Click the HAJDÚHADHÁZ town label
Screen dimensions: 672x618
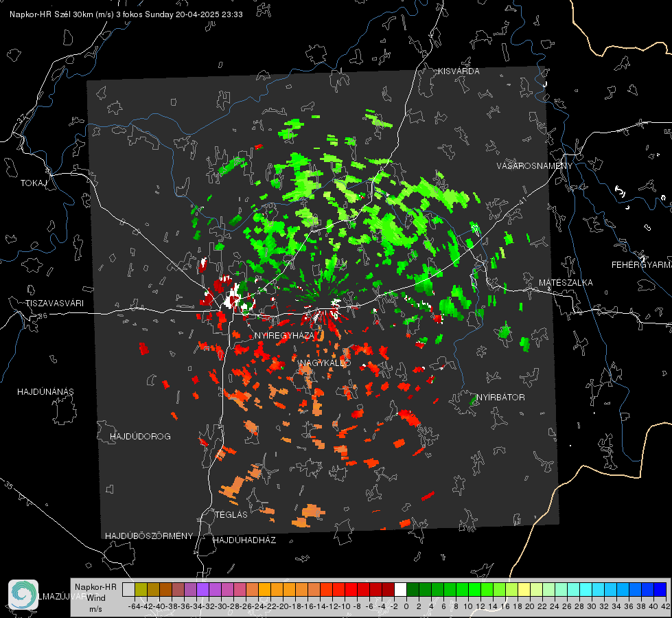click(244, 540)
